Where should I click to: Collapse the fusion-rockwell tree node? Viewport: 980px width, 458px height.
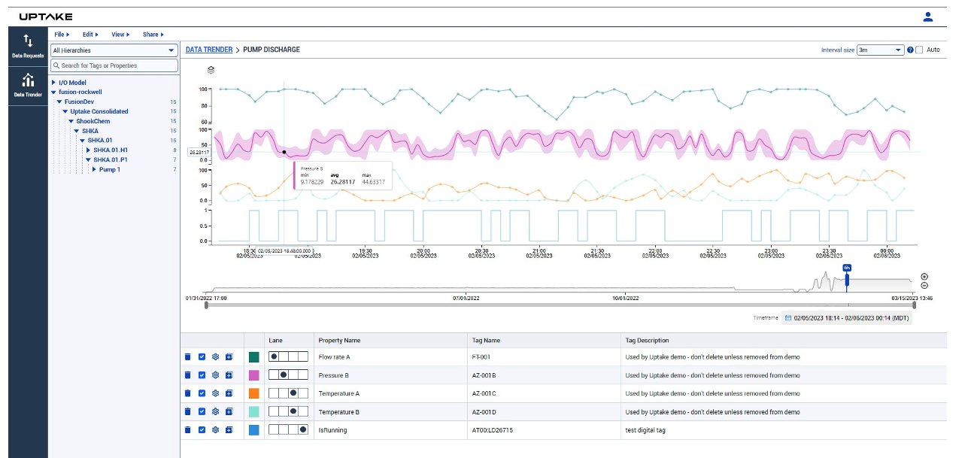53,93
